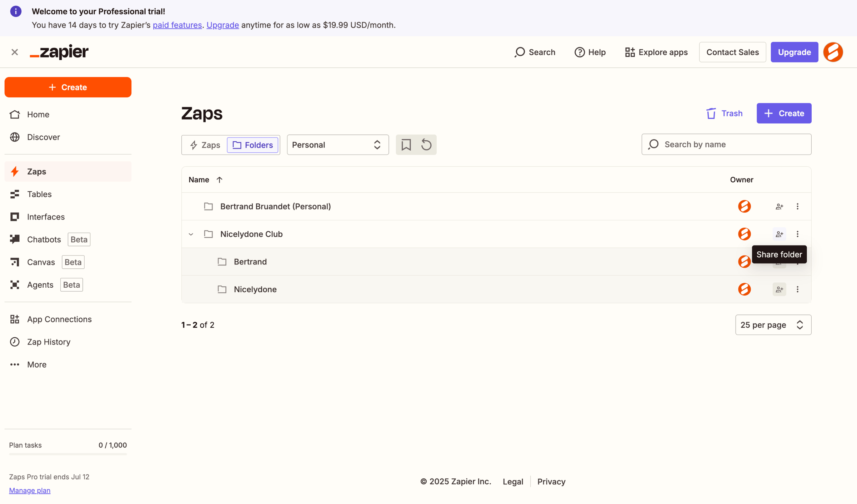Switch to the Zaps view toggle

[x=205, y=145]
